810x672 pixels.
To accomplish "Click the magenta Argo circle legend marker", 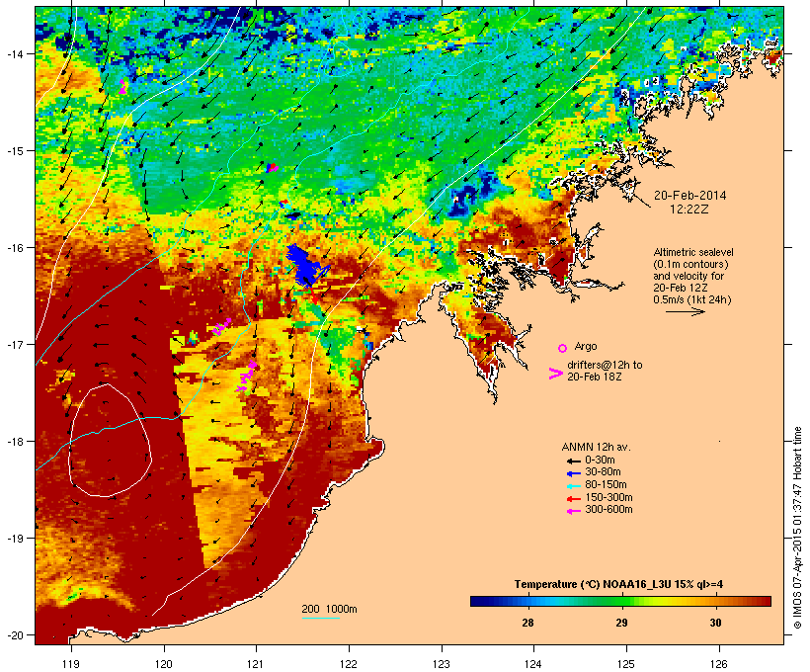I will [562, 348].
